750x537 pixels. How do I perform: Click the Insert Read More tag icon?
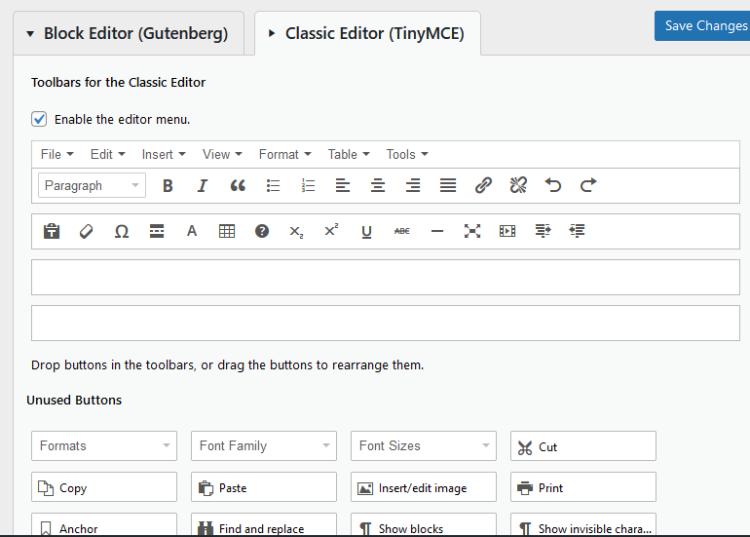(x=156, y=231)
